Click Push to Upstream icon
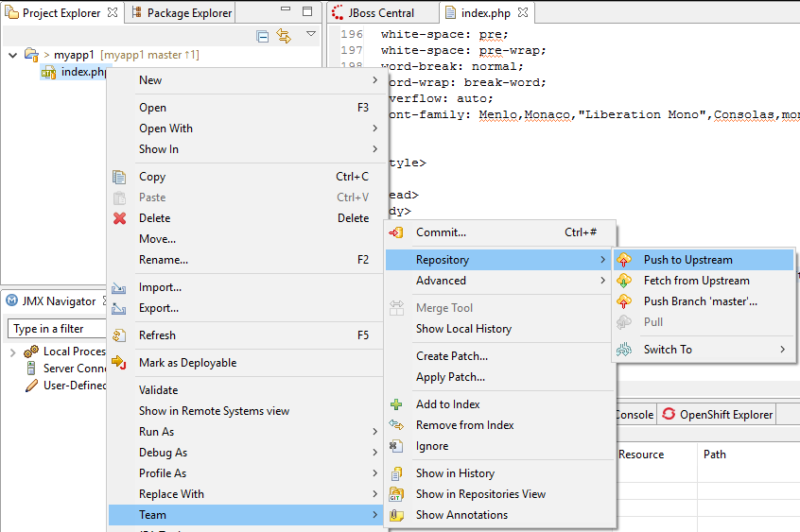 click(x=623, y=260)
